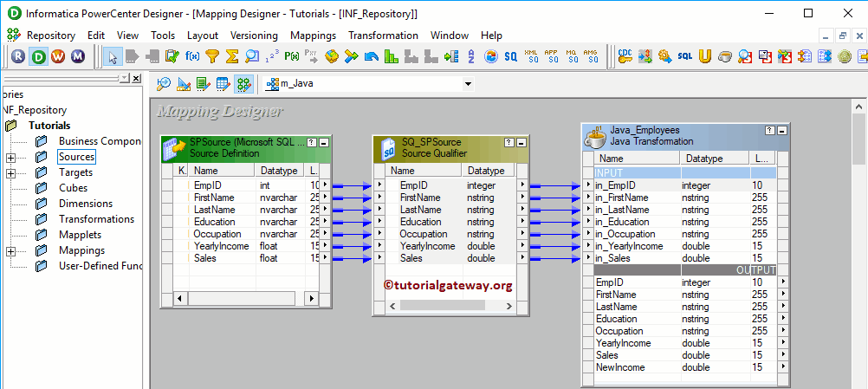Add a Lookup magnifier transformation

coord(252,56)
